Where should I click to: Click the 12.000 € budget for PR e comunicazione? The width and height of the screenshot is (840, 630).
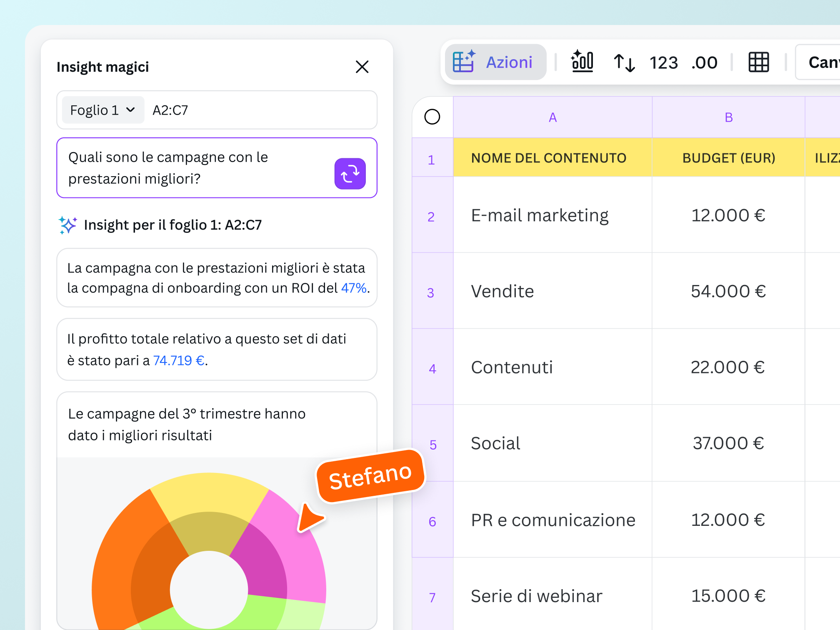pos(729,520)
